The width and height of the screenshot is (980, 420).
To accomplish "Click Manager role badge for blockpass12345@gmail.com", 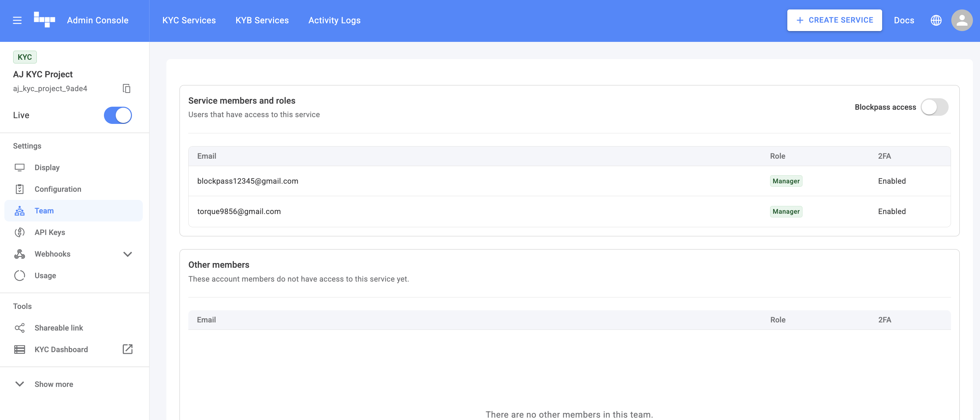I will (786, 181).
